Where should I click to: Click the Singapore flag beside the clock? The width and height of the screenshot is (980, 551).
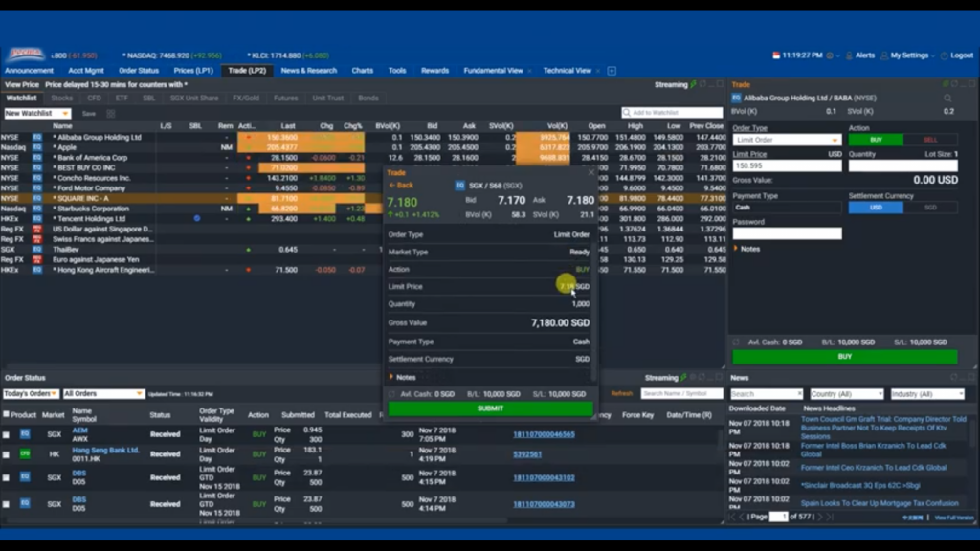[776, 55]
